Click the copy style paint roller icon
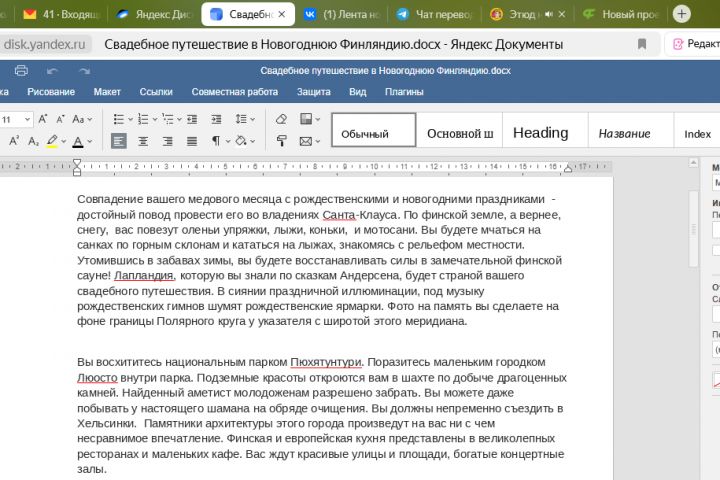 pyautogui.click(x=281, y=141)
